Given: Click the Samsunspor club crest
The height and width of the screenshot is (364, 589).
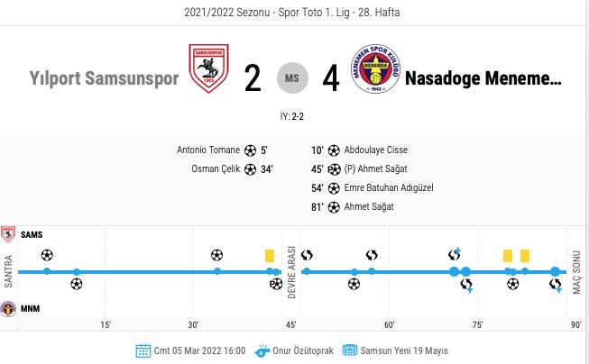Looking at the screenshot, I should click(208, 69).
